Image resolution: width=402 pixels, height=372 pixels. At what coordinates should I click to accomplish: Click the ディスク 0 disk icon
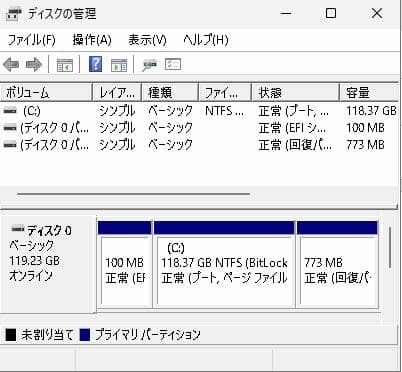coord(18,229)
